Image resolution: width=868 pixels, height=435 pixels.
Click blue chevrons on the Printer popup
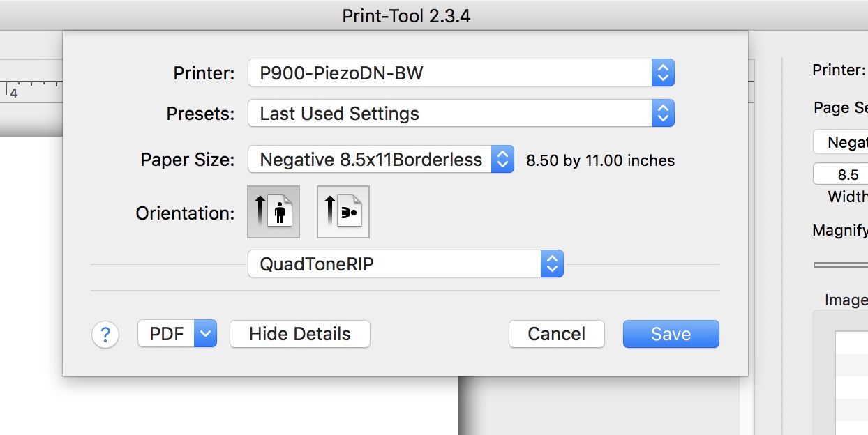(x=663, y=72)
